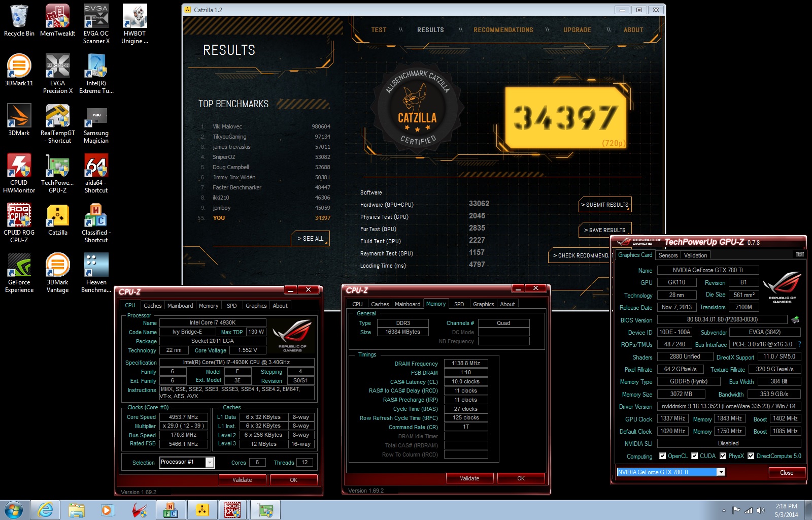Open volume speaker icon in system tray

click(x=760, y=510)
